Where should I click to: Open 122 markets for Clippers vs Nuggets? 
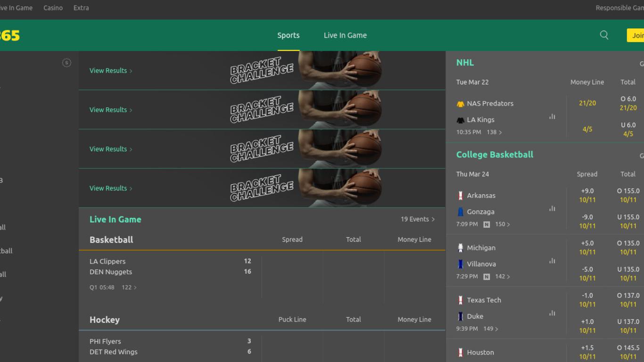(x=129, y=287)
